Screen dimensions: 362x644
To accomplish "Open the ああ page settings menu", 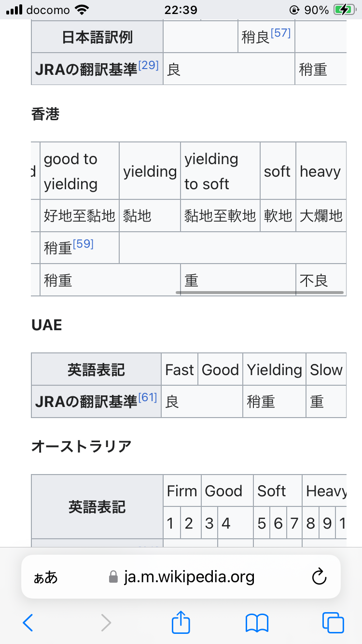I will coord(45,577).
